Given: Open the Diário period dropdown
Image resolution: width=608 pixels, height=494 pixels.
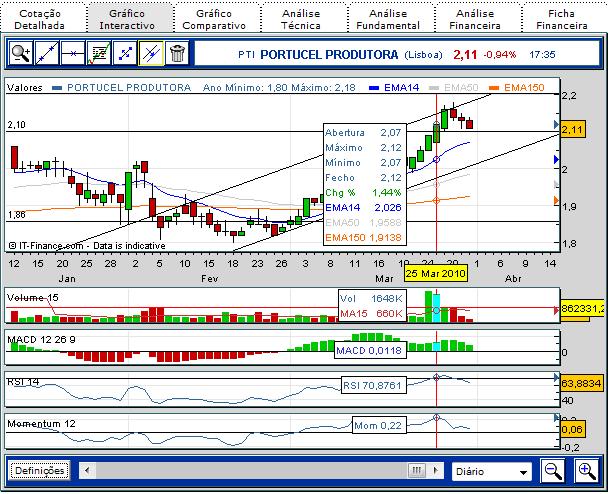Looking at the screenshot, I should point(491,472).
